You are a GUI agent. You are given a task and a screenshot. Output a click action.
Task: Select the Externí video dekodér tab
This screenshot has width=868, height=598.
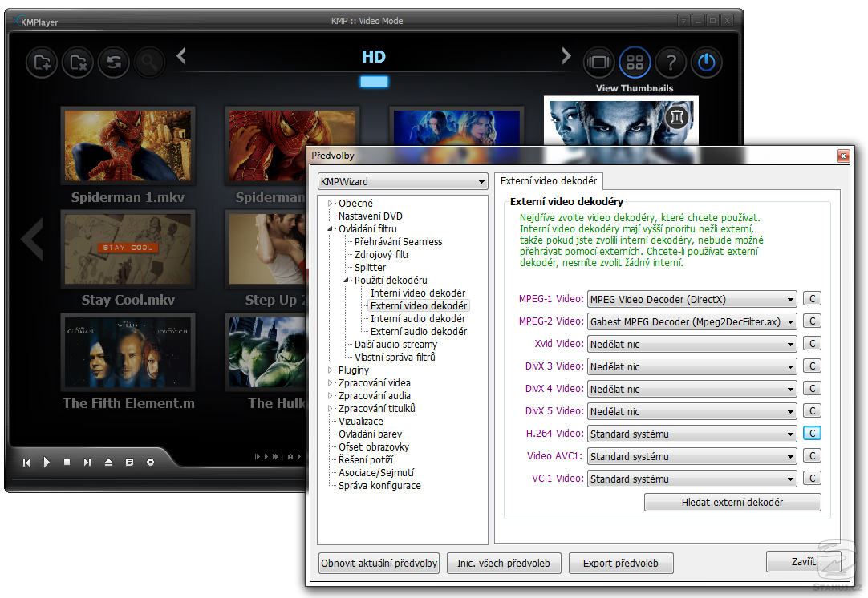tap(549, 181)
